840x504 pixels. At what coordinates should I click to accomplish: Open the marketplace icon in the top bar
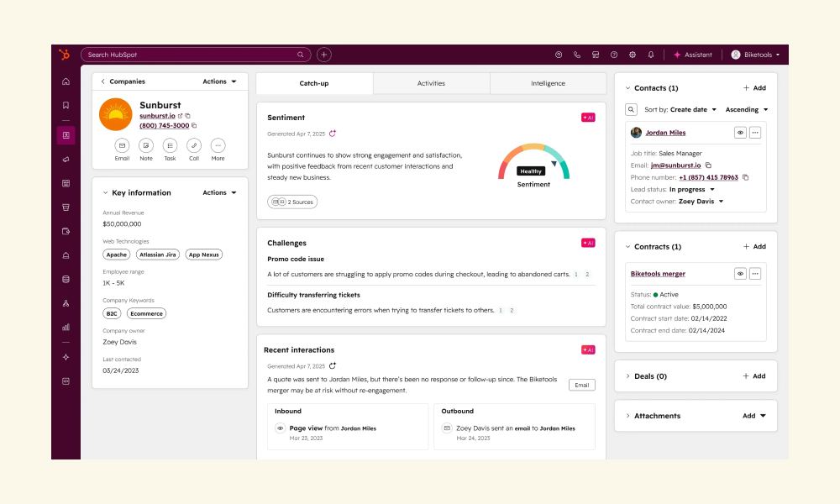click(x=596, y=55)
